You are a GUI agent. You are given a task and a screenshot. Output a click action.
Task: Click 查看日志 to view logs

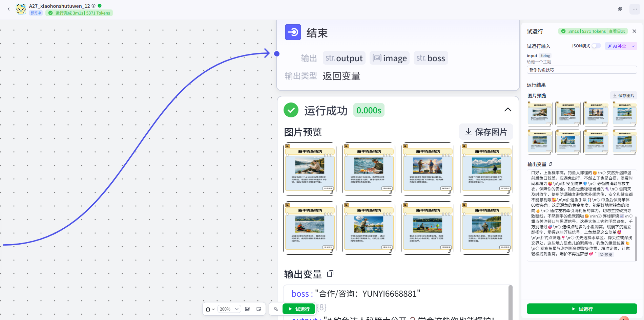coord(617,31)
